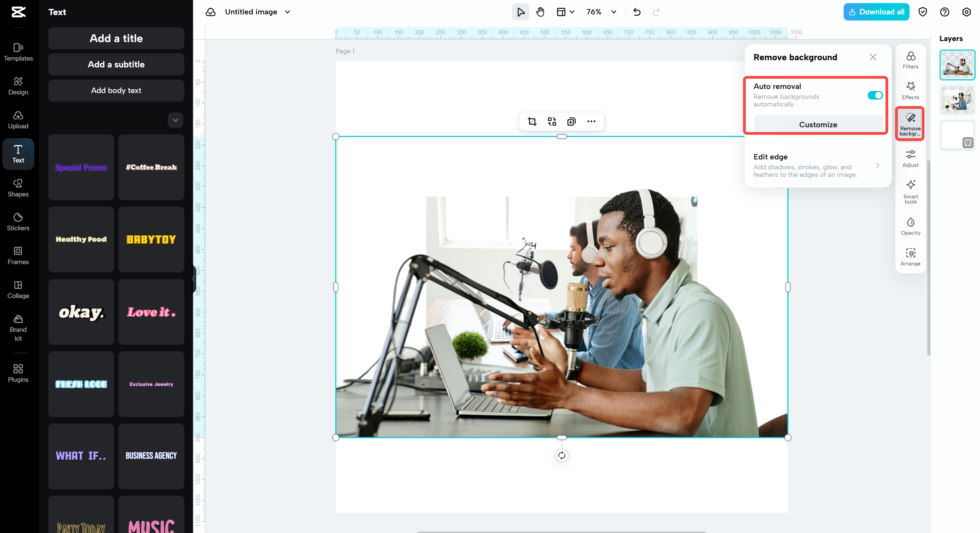980x533 pixels.
Task: Select the Healthy Food text style
Action: 81,239
